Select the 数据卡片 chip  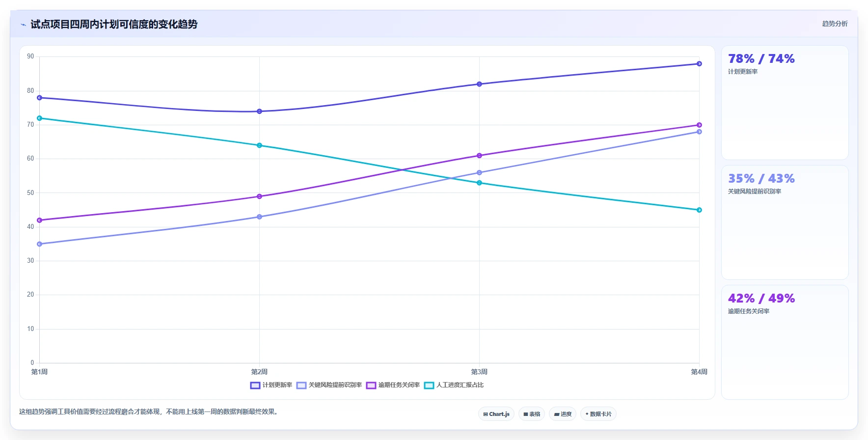pyautogui.click(x=598, y=414)
